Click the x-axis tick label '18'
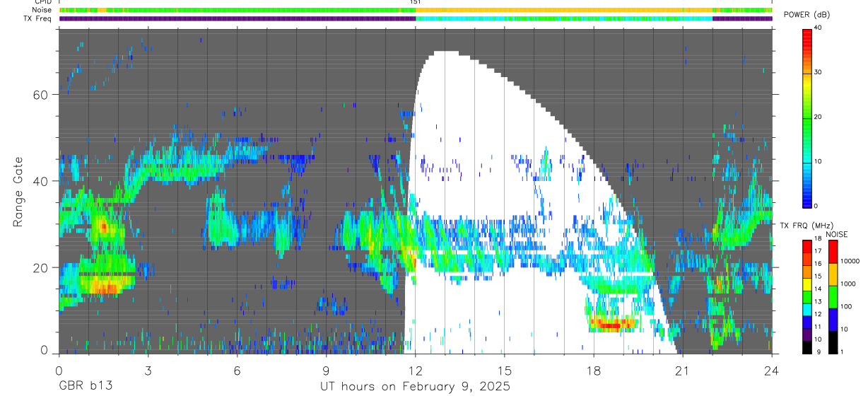868x401 pixels. click(x=594, y=370)
